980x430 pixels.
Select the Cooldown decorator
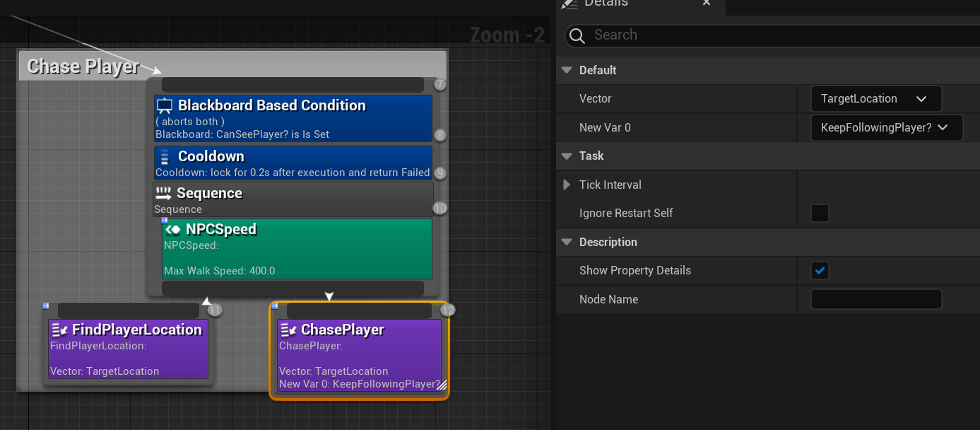[x=293, y=163]
